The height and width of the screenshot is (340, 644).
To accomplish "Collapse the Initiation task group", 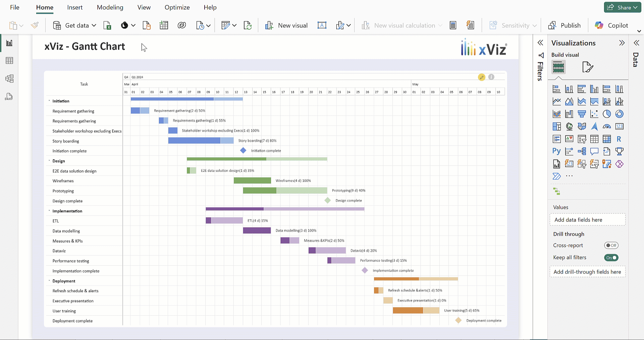I will click(x=49, y=101).
